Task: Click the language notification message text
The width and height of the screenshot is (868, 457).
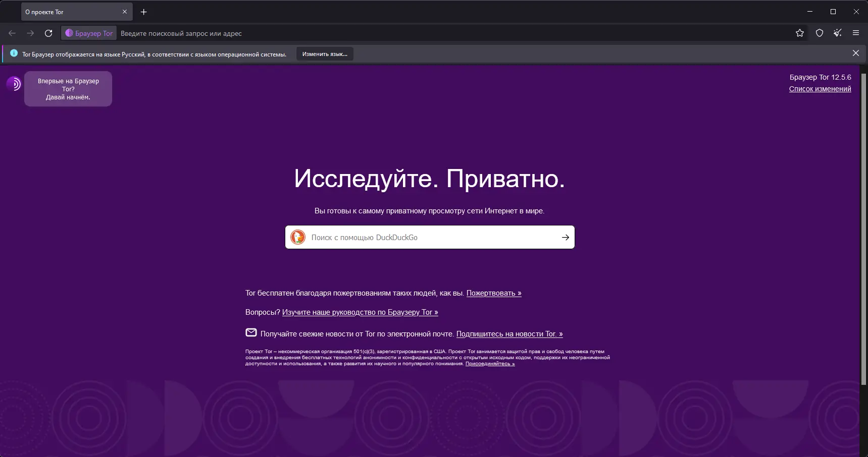Action: tap(154, 54)
